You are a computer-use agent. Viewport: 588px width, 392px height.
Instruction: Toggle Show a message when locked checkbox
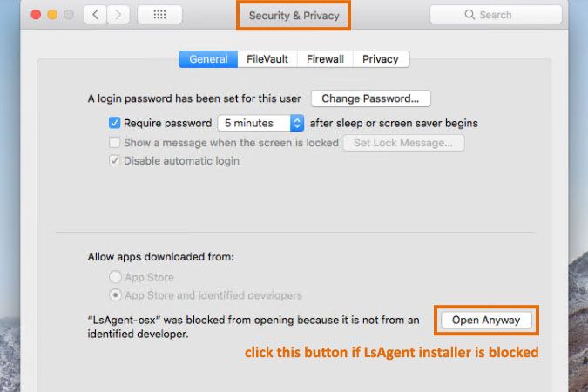coord(114,143)
